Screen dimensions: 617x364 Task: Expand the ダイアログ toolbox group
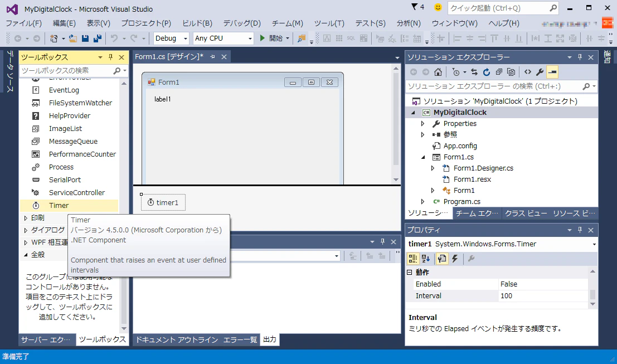pos(26,230)
